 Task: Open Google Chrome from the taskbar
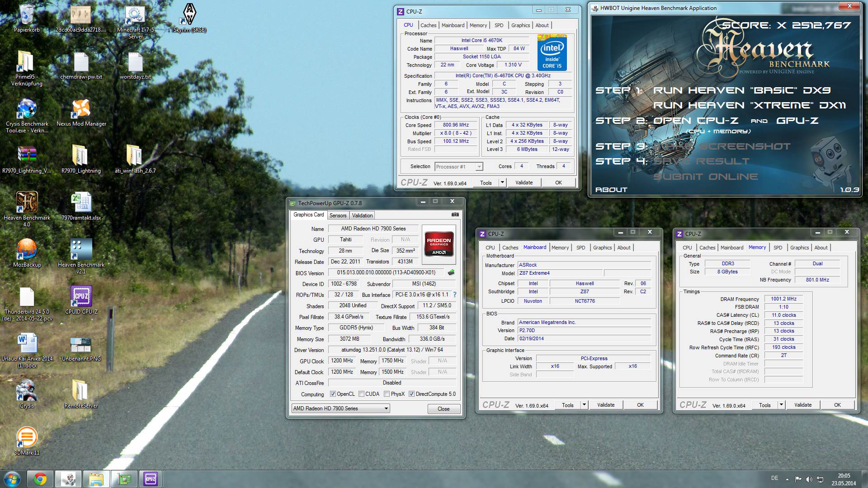click(x=40, y=479)
